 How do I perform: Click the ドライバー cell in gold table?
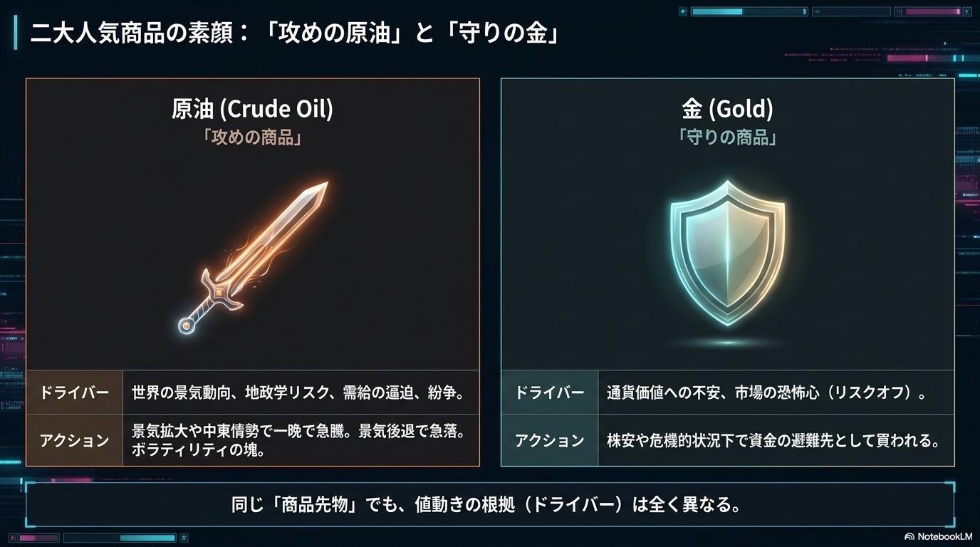(550, 392)
